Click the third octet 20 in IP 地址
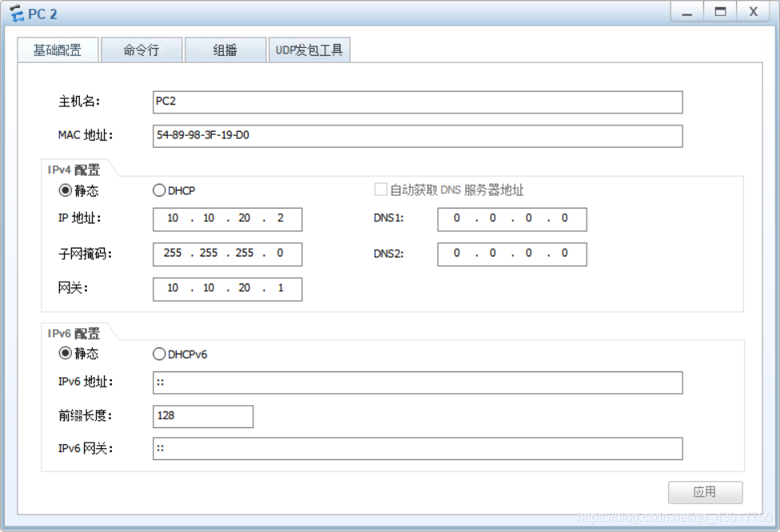Screen dimensions: 780x532 (x=245, y=218)
